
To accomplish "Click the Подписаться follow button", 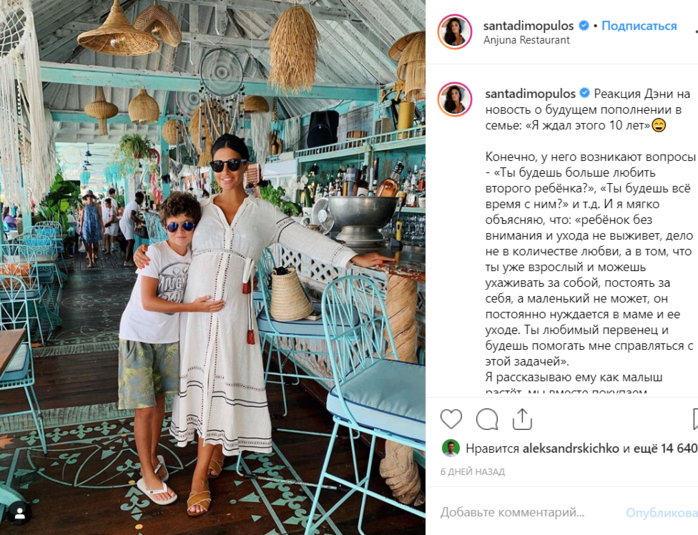I will pyautogui.click(x=639, y=26).
